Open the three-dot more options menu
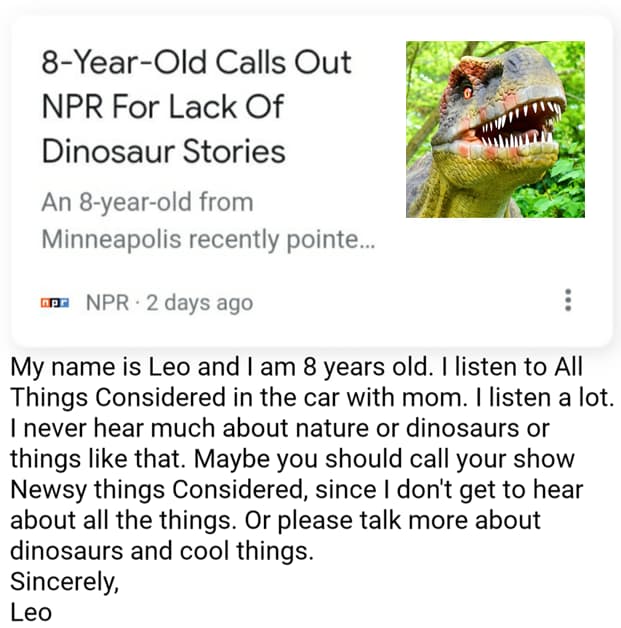The image size is (621, 628). [568, 299]
